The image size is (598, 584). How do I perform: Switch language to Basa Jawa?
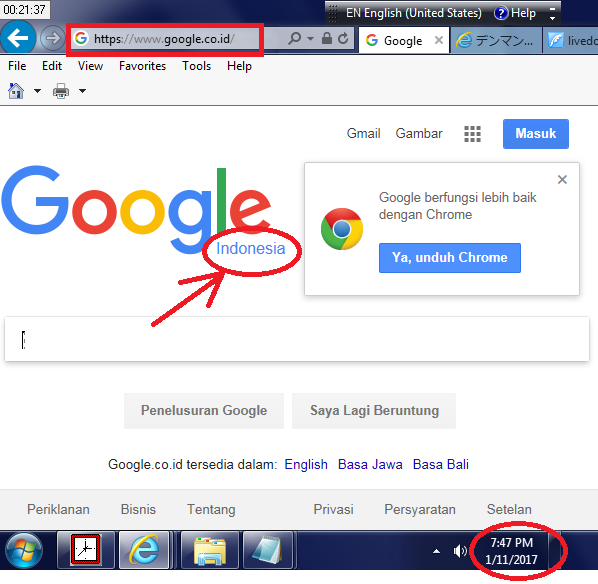[x=370, y=464]
